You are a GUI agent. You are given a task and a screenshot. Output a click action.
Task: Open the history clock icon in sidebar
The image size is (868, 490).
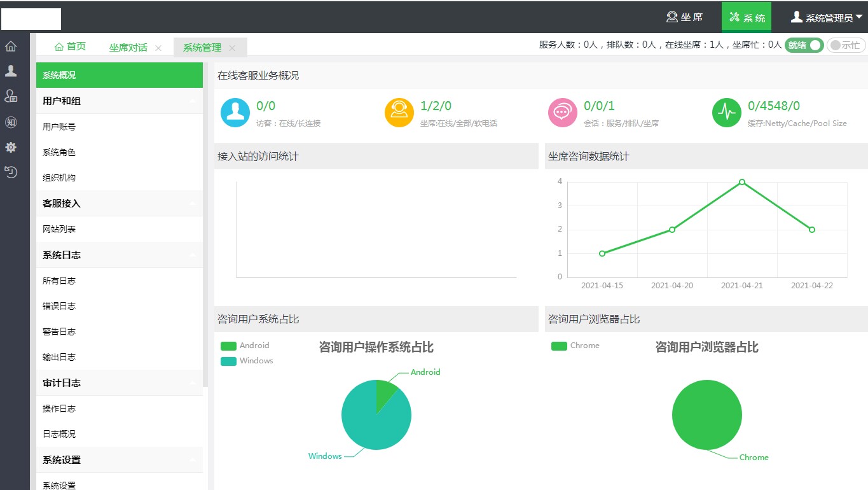click(x=11, y=171)
